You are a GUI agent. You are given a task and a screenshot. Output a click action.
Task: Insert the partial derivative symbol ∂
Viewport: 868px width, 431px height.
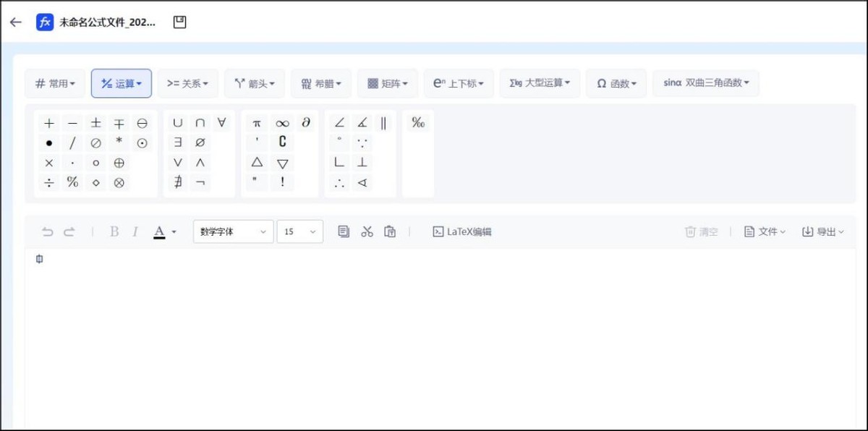pos(305,122)
